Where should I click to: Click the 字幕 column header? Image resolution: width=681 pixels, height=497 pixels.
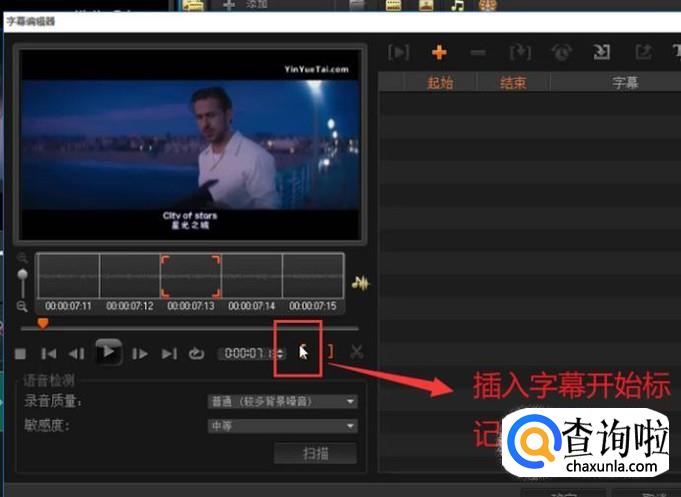[x=625, y=83]
